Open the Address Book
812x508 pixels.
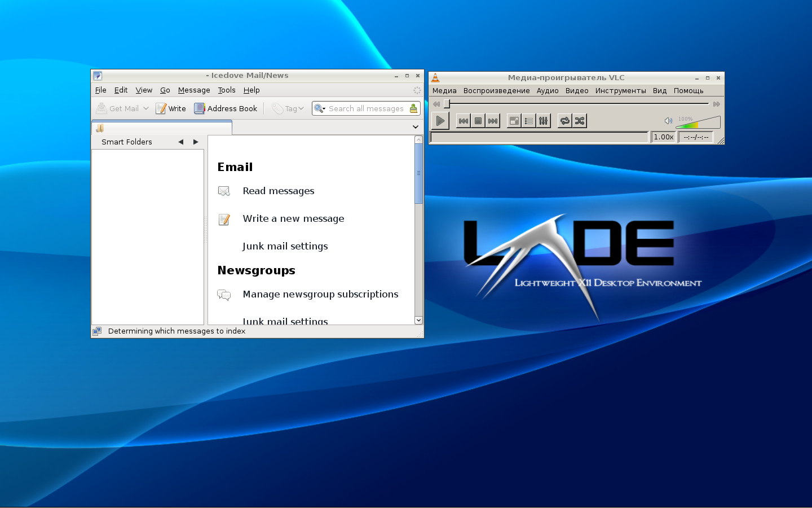[x=226, y=108]
